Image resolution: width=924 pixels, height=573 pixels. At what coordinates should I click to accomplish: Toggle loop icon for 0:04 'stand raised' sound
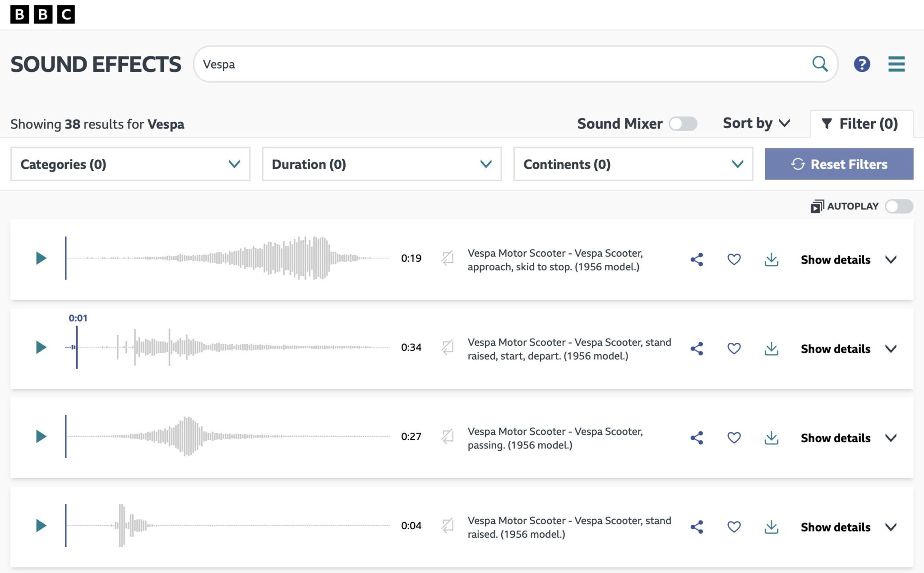[447, 526]
